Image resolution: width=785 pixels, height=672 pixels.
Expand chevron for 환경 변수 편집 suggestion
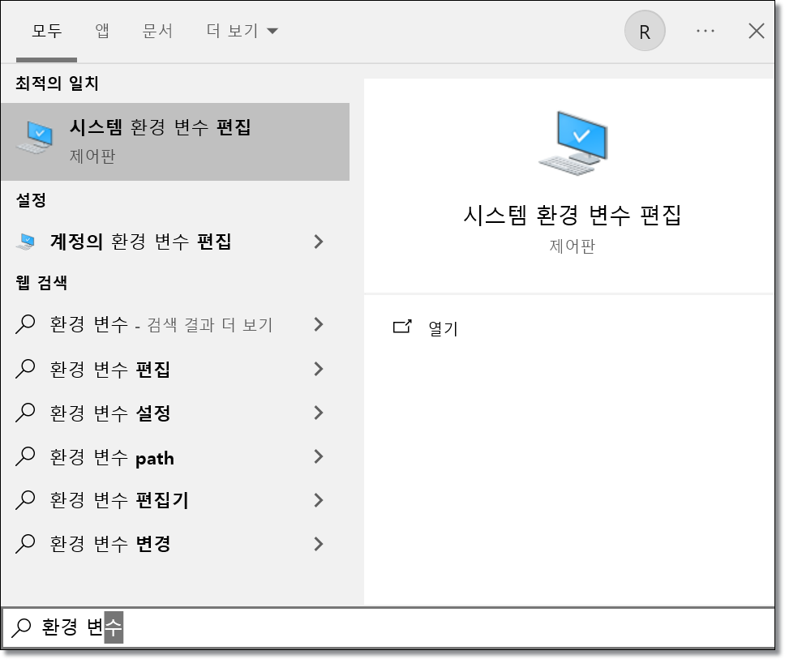point(319,370)
